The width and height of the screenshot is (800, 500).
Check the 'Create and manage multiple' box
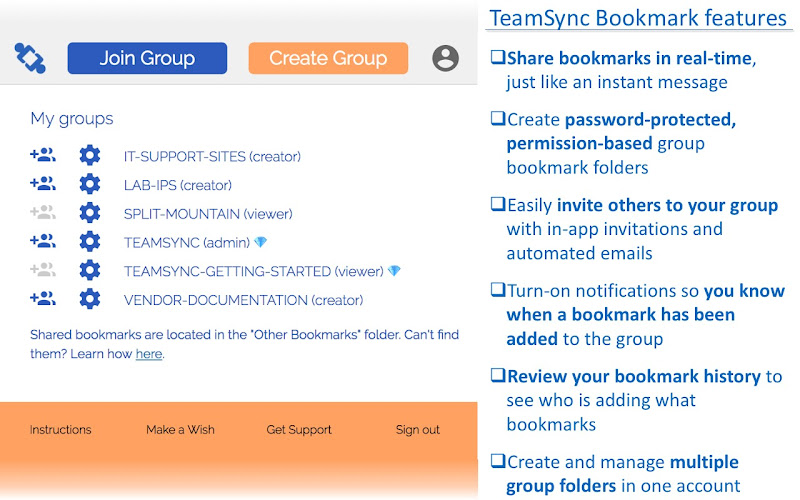(497, 461)
